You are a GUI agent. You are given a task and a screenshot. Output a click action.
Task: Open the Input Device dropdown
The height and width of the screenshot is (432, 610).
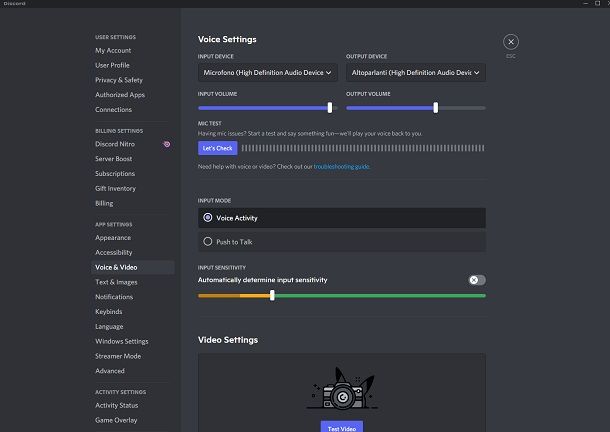coord(268,72)
